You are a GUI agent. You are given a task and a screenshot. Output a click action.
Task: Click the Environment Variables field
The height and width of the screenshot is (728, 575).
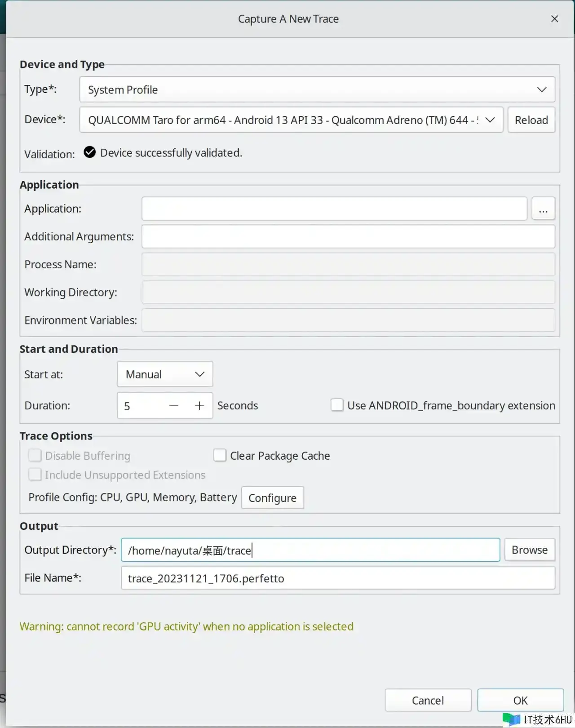point(348,320)
